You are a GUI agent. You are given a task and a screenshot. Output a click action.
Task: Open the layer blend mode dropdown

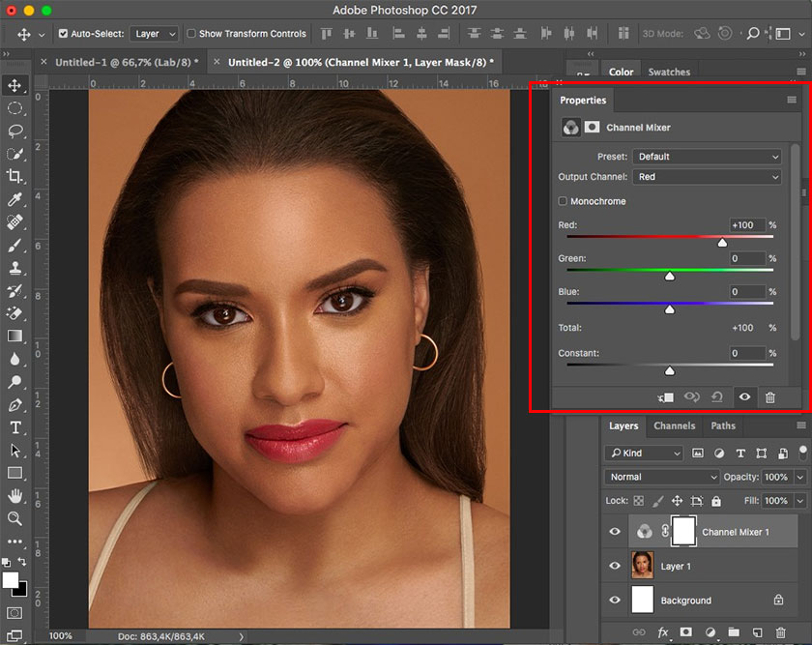point(662,477)
